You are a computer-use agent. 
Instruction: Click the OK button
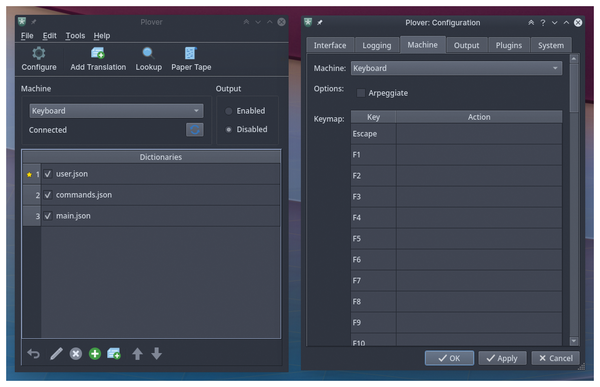449,358
